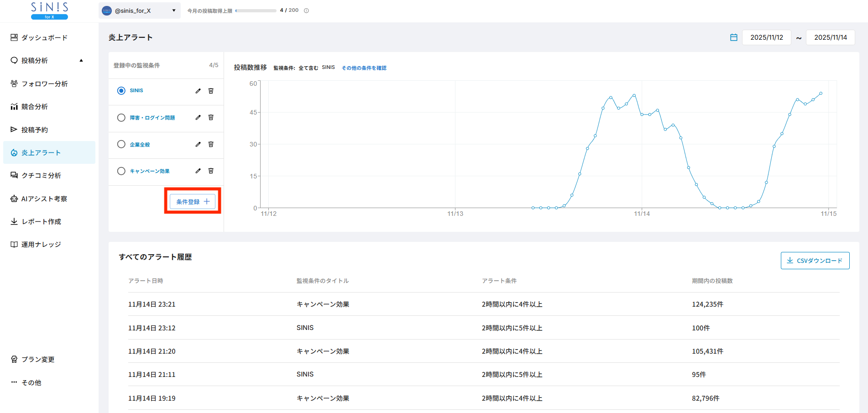The image size is (868, 413).
Task: Select the 障害・ログイン問題 radio button
Action: tap(121, 118)
